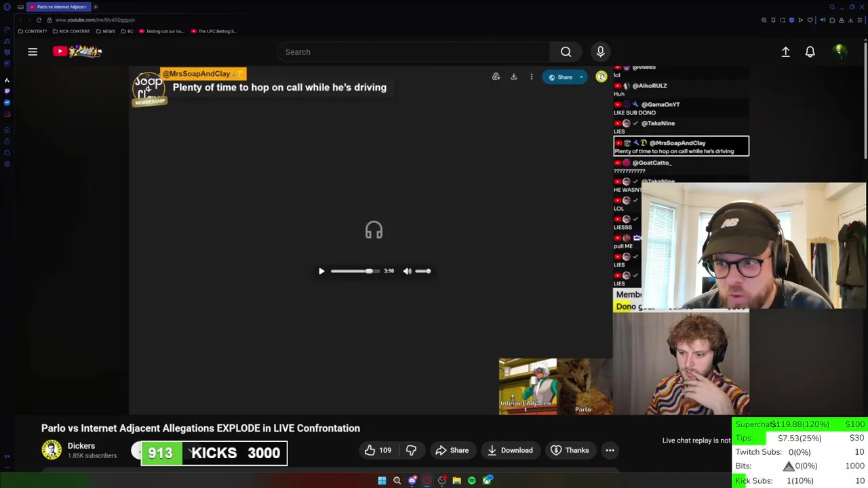868x488 pixels.
Task: Select the Parlo vs Internet Adjacent browser tab
Action: 58,7
